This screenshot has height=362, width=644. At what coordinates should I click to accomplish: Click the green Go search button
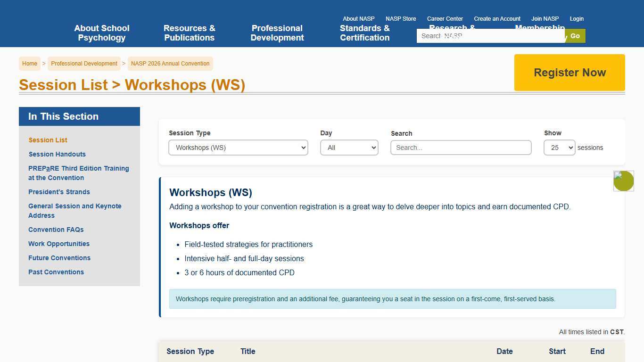click(x=575, y=36)
